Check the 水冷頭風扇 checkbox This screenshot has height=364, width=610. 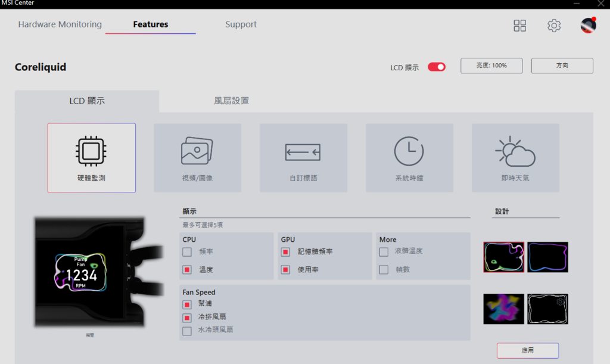[x=187, y=331]
